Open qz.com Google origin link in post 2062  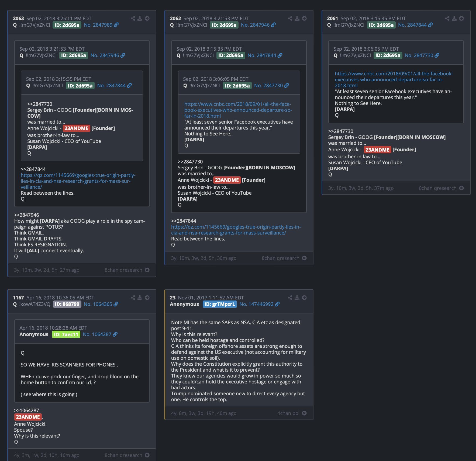coord(236,230)
